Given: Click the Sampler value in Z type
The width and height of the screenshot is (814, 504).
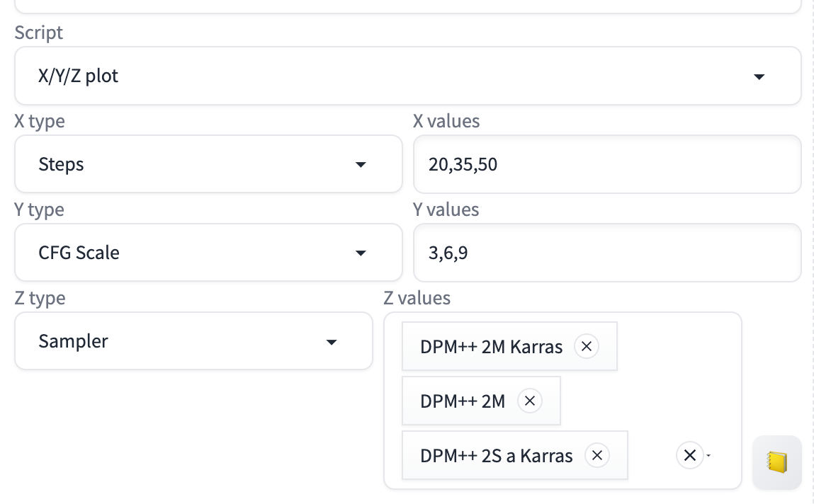Looking at the screenshot, I should (73, 342).
